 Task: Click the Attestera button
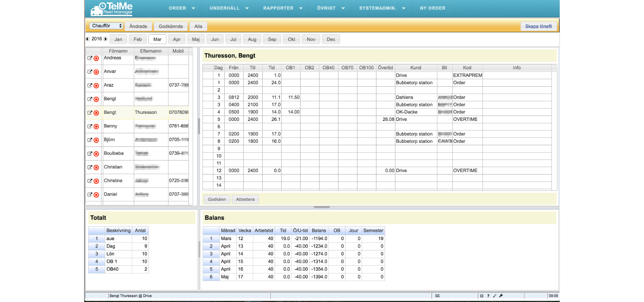tap(245, 200)
